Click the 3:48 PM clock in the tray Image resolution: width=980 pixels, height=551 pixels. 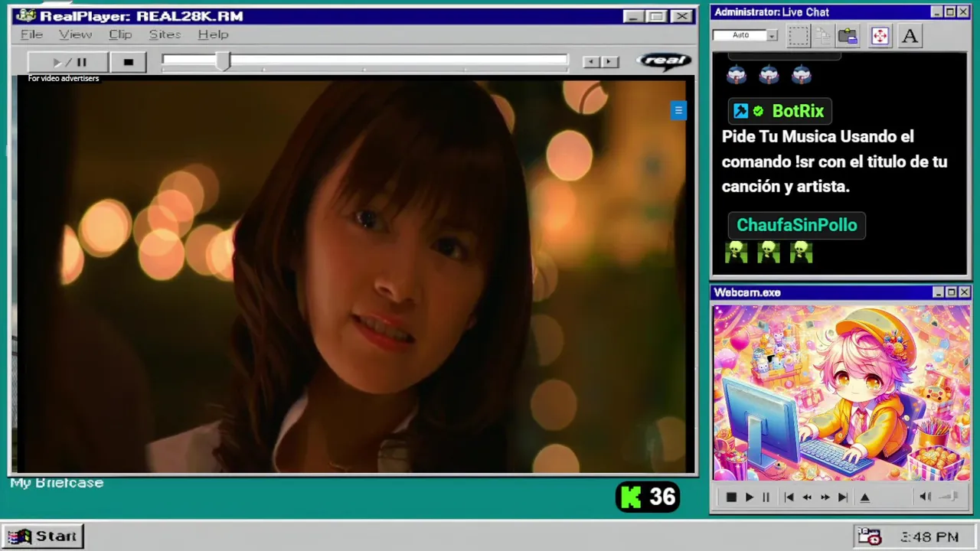(929, 537)
